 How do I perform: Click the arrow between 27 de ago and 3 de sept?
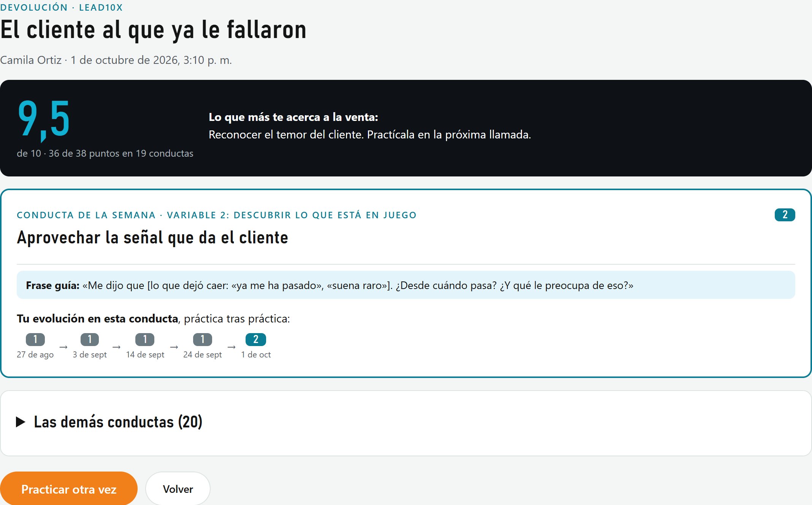point(63,347)
